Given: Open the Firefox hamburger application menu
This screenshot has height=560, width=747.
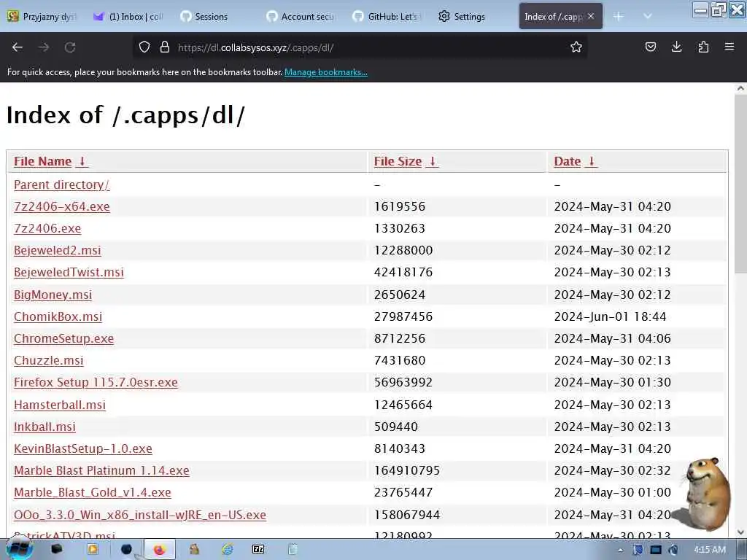Looking at the screenshot, I should 729,47.
